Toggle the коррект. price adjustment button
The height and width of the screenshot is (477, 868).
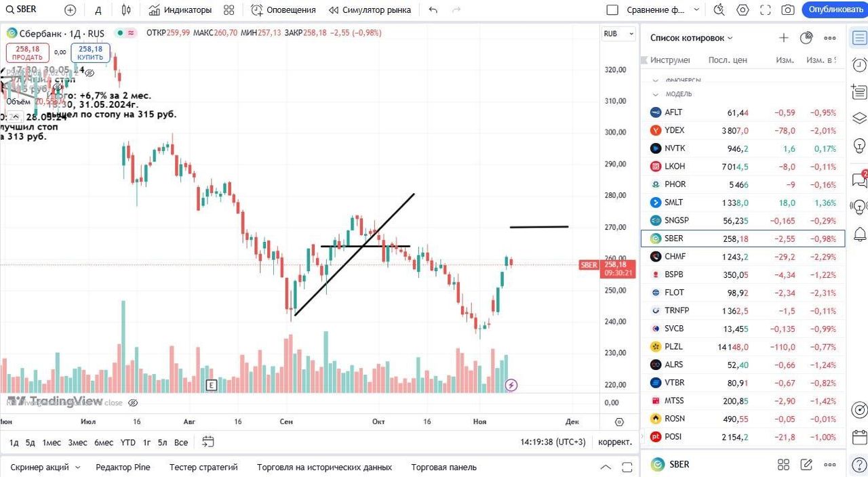(615, 442)
